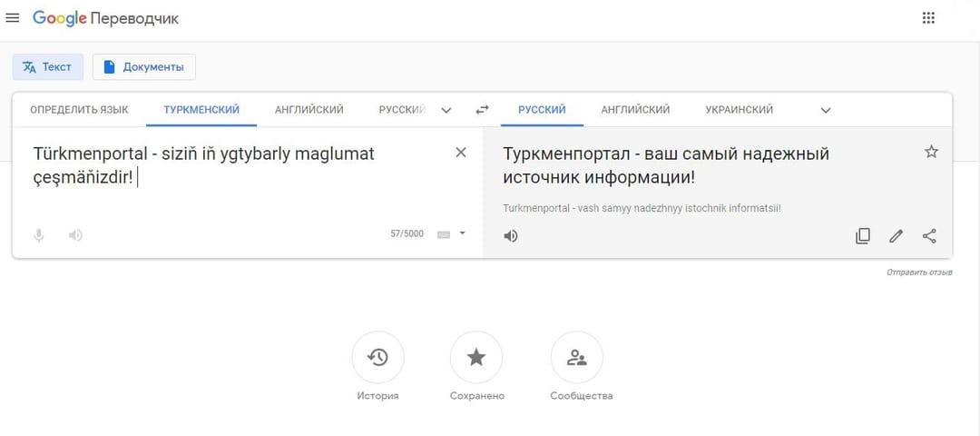980x436 pixels.
Task: Swap source and target languages
Action: [x=482, y=110]
